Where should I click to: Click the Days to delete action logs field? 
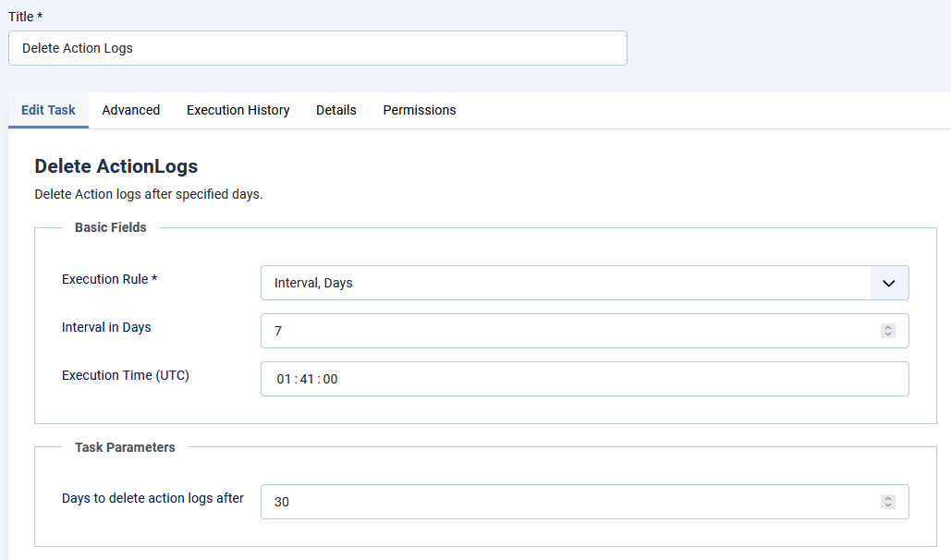(585, 502)
